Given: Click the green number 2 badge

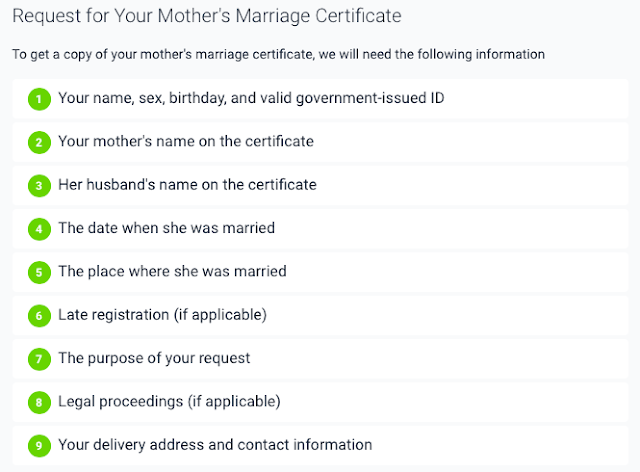Looking at the screenshot, I should tap(39, 142).
